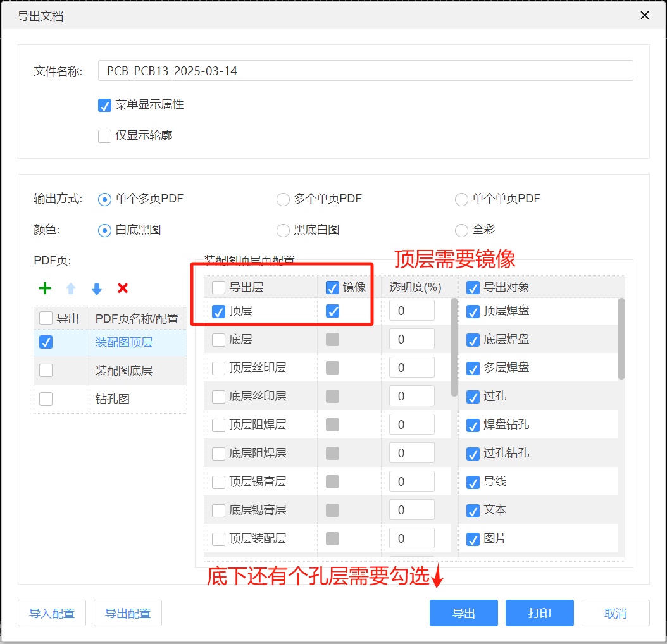This screenshot has width=667, height=644.
Task: Uncheck the 过孔 export object
Action: coord(471,395)
